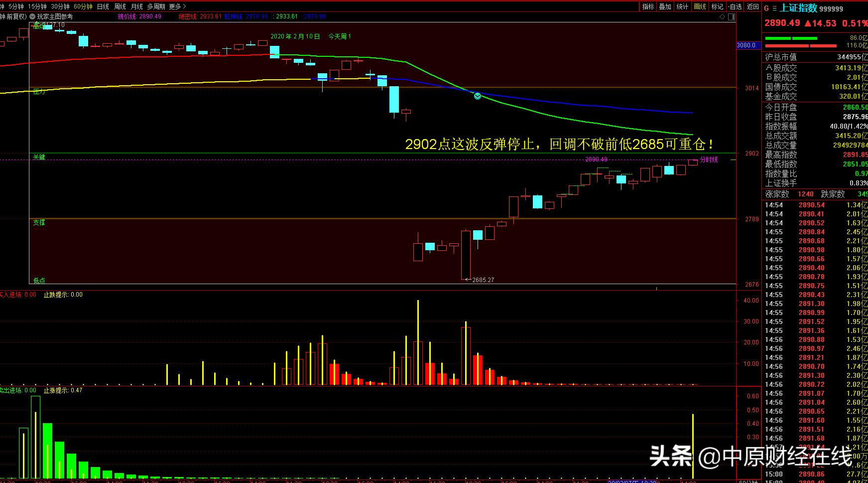Click the index code 999999
Viewport: 868px width, 483px height.
[x=831, y=9]
